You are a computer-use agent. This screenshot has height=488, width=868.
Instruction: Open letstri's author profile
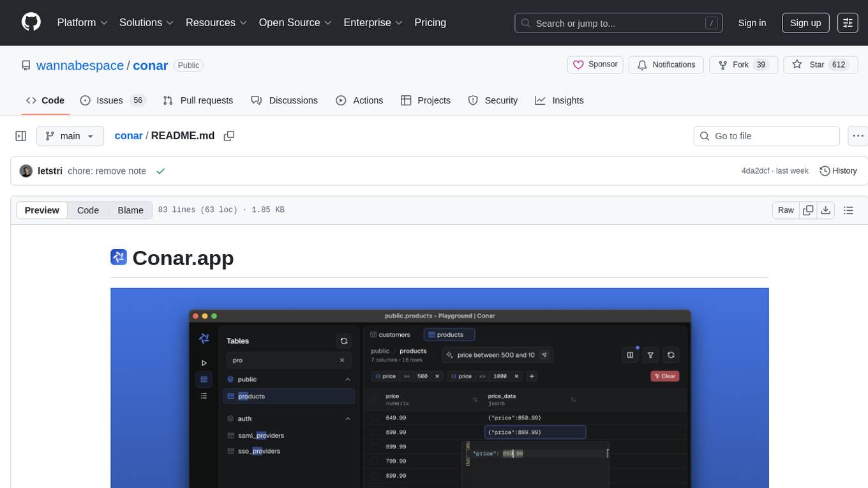pyautogui.click(x=51, y=171)
